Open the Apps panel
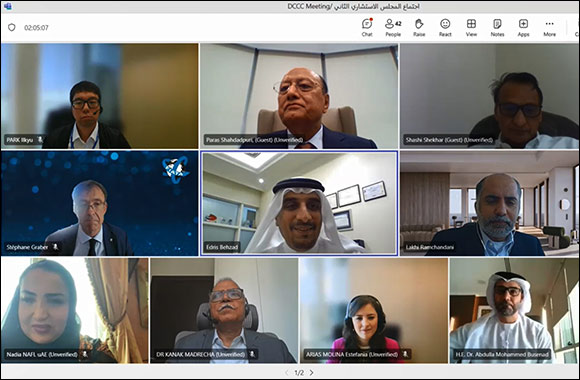 point(523,28)
